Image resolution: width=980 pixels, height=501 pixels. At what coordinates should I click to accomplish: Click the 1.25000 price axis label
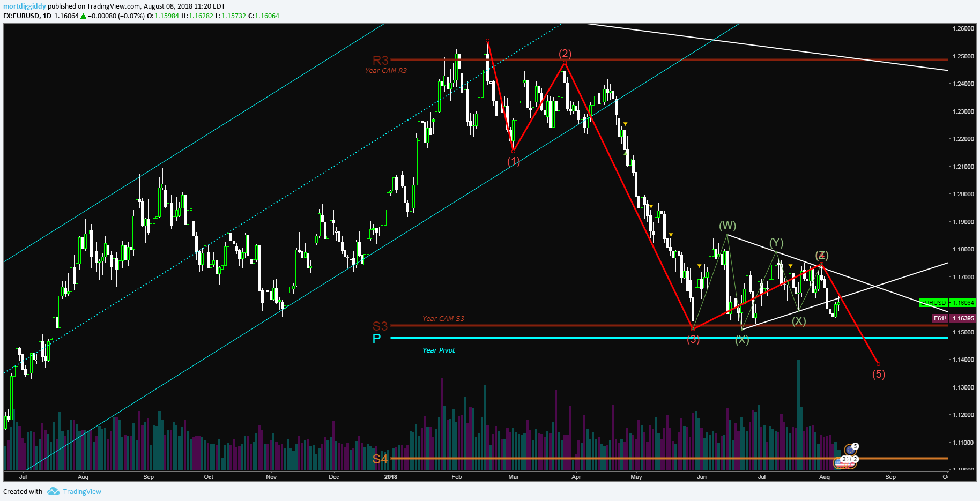tap(963, 56)
